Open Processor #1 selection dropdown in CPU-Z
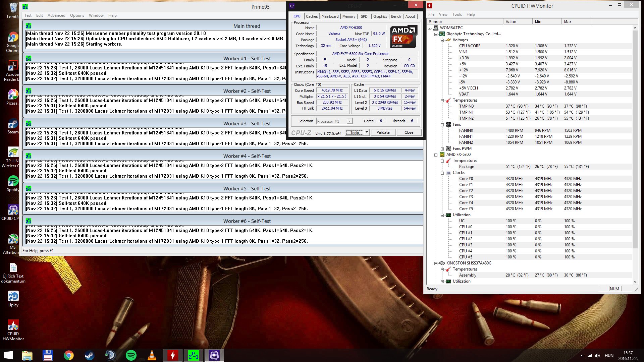The height and width of the screenshot is (362, 644). [x=350, y=121]
